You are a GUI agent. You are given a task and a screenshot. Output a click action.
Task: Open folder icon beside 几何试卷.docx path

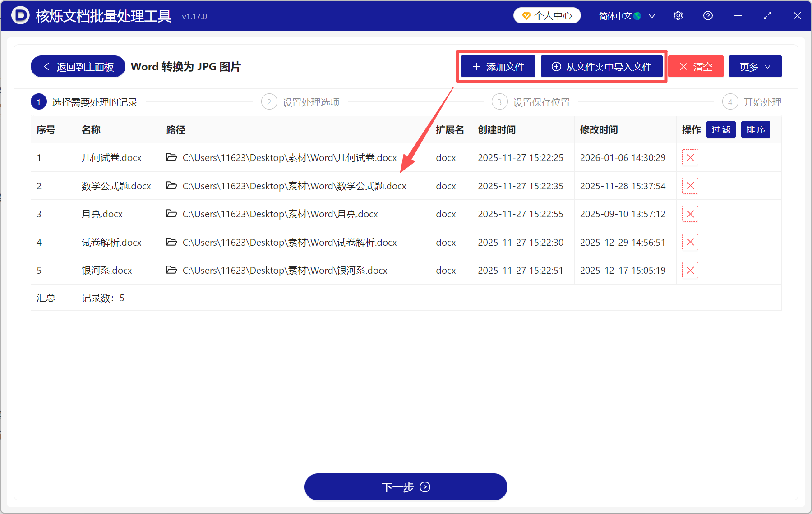[172, 157]
